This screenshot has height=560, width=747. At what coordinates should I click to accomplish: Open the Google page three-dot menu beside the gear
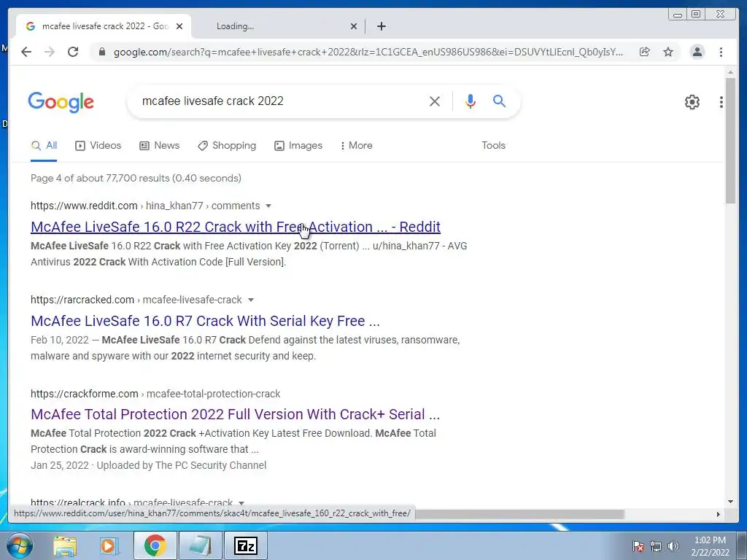(x=721, y=102)
